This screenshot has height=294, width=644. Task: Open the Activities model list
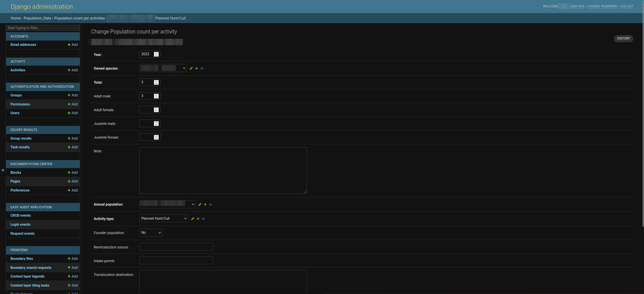tap(18, 70)
